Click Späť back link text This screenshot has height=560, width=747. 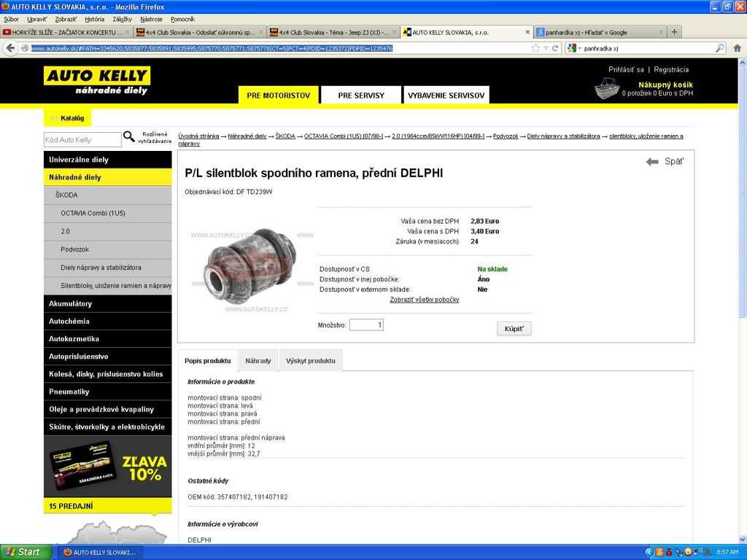tap(674, 161)
